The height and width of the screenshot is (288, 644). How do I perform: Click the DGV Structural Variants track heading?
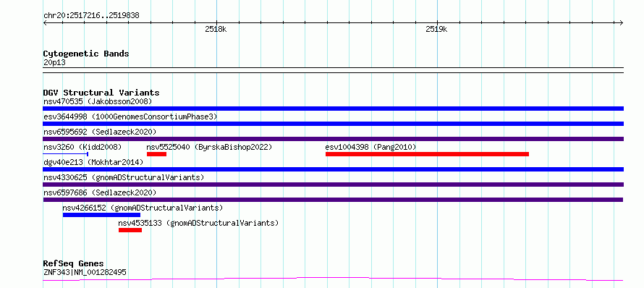click(101, 93)
